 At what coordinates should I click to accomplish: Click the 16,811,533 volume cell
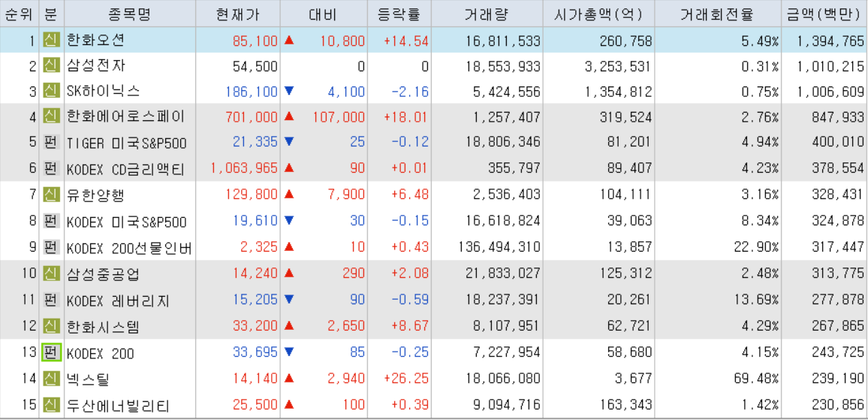504,41
